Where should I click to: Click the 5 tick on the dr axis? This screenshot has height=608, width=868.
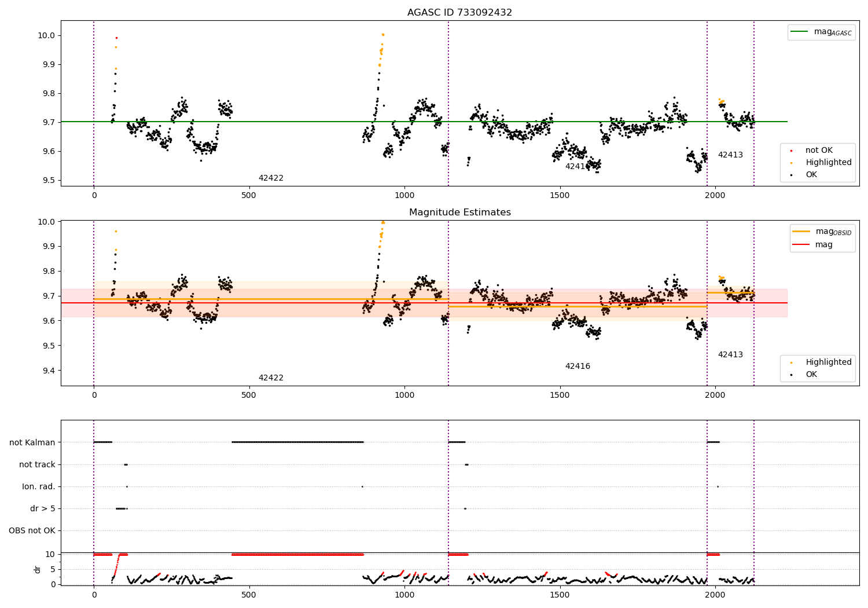(x=53, y=570)
